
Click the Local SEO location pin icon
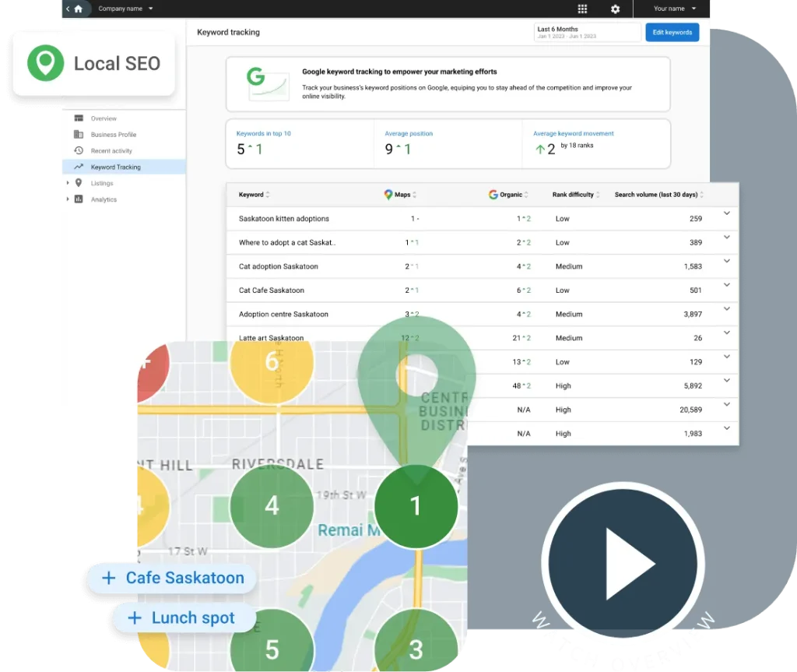tap(45, 63)
